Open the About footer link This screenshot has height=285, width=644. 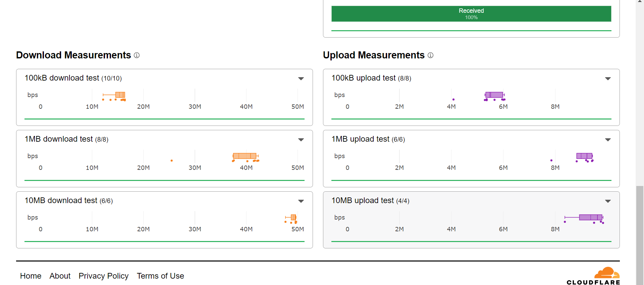coord(60,276)
